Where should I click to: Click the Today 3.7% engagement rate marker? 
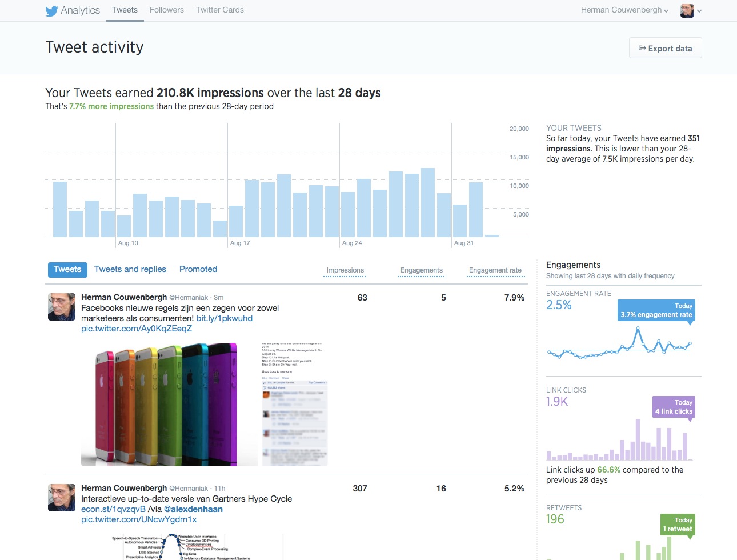pos(656,310)
